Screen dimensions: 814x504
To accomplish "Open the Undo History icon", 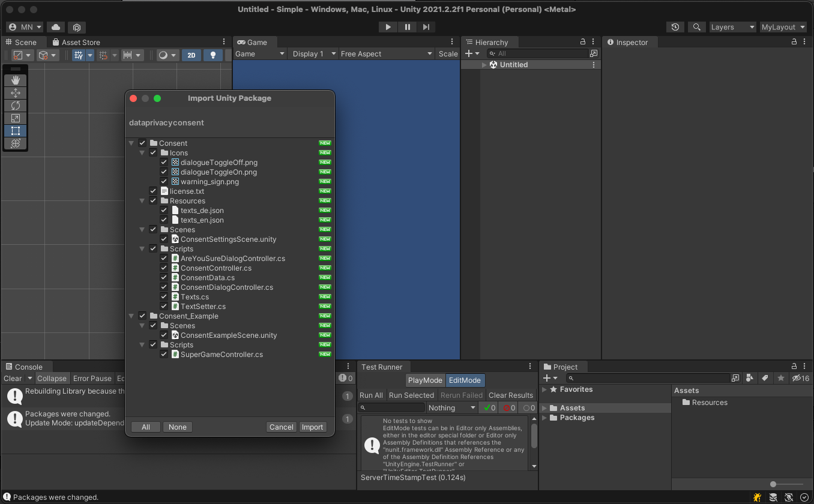I will [x=676, y=27].
